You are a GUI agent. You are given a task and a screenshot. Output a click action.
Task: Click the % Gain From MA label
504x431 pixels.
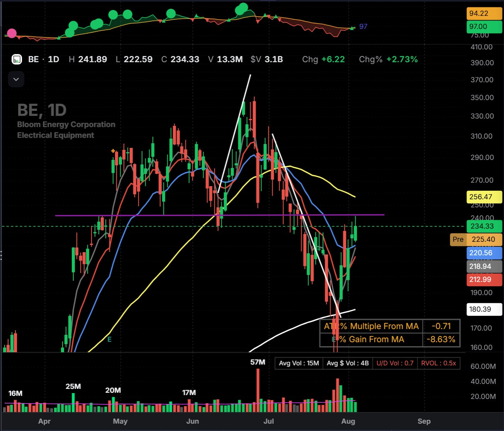click(372, 339)
